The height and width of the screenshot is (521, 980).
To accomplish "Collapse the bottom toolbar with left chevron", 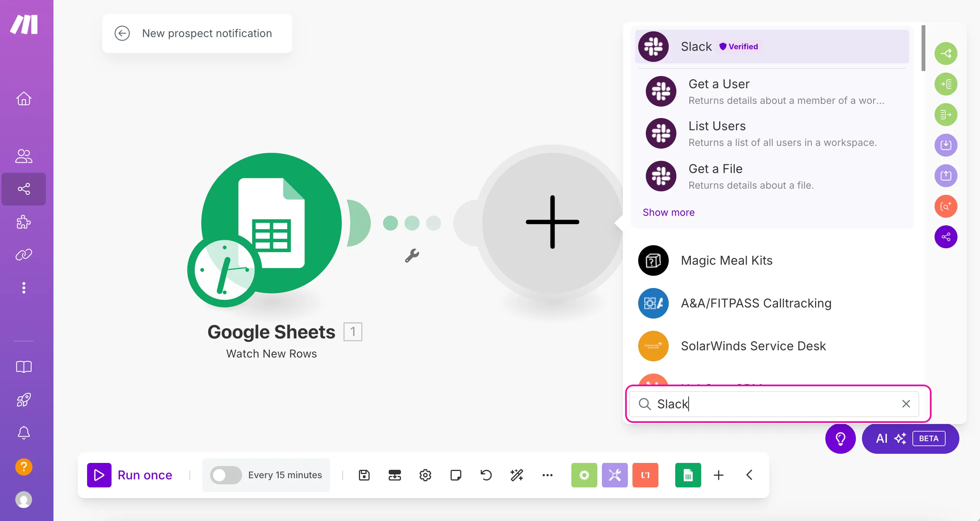I will (x=749, y=475).
